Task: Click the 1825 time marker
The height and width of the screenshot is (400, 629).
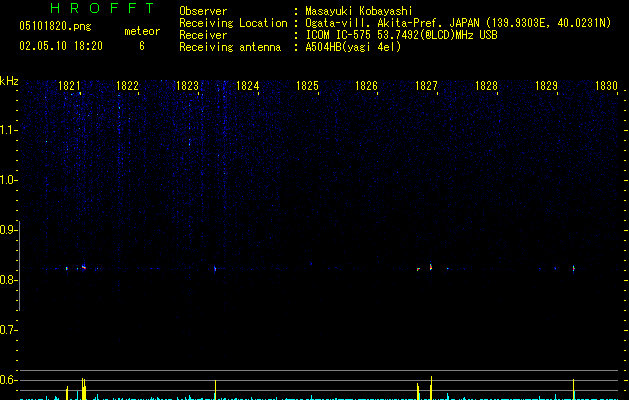Action: (x=307, y=86)
